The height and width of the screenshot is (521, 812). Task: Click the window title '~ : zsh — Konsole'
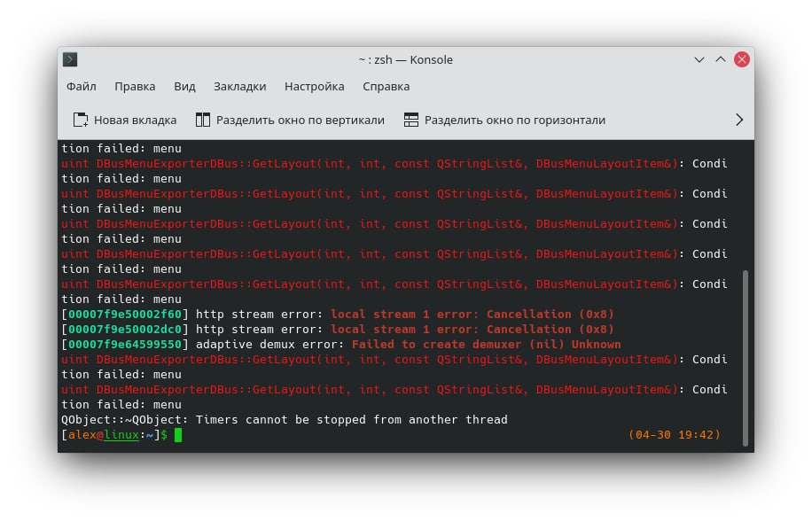click(x=405, y=59)
